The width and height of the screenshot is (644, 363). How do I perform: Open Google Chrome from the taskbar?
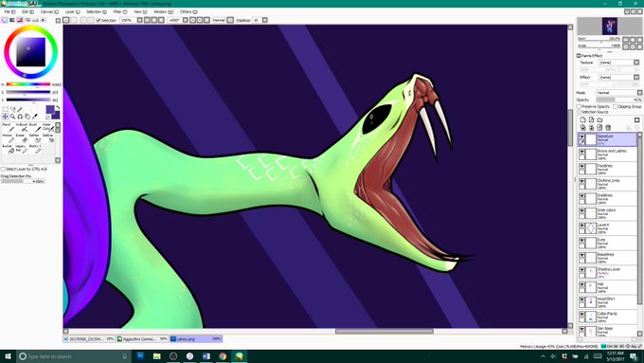coord(223,356)
